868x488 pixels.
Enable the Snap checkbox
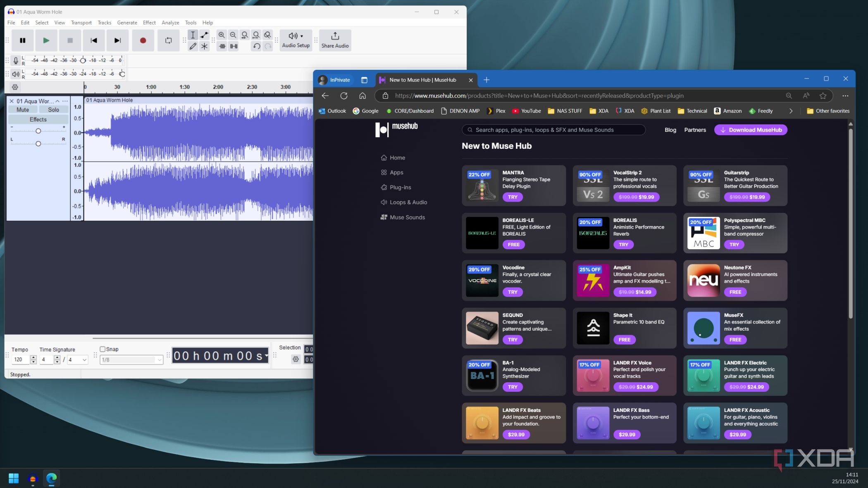pyautogui.click(x=103, y=349)
